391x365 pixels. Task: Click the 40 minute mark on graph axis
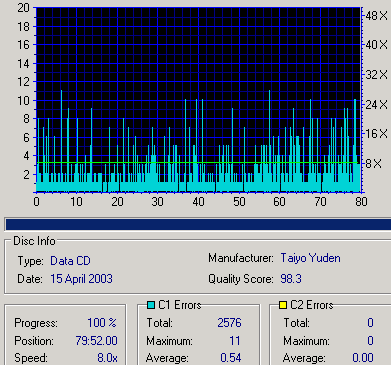click(x=198, y=202)
